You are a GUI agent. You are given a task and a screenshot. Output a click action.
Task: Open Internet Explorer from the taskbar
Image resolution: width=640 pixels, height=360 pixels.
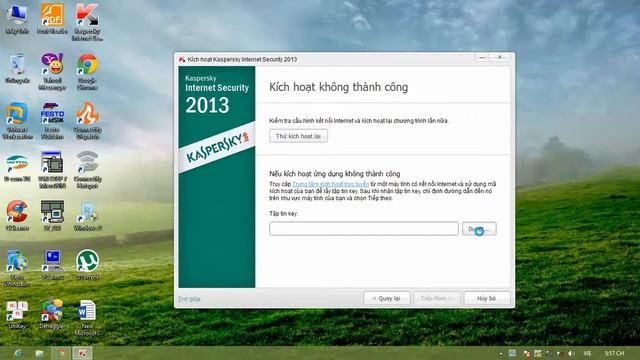[x=18, y=353]
